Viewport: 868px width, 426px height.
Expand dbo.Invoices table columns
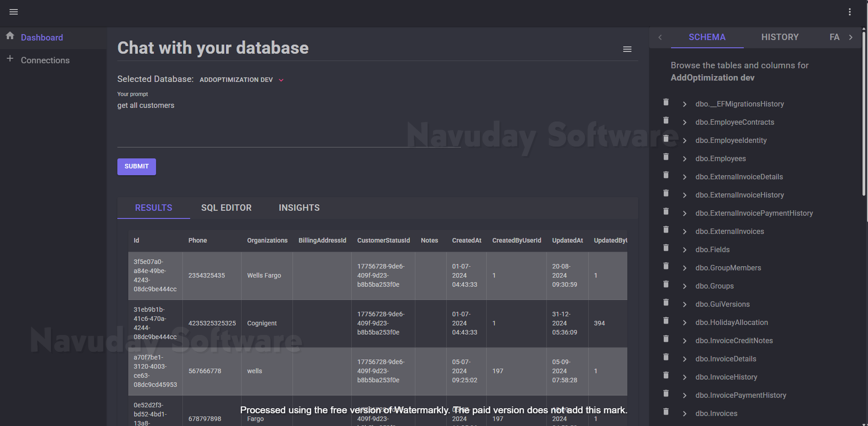coord(684,414)
